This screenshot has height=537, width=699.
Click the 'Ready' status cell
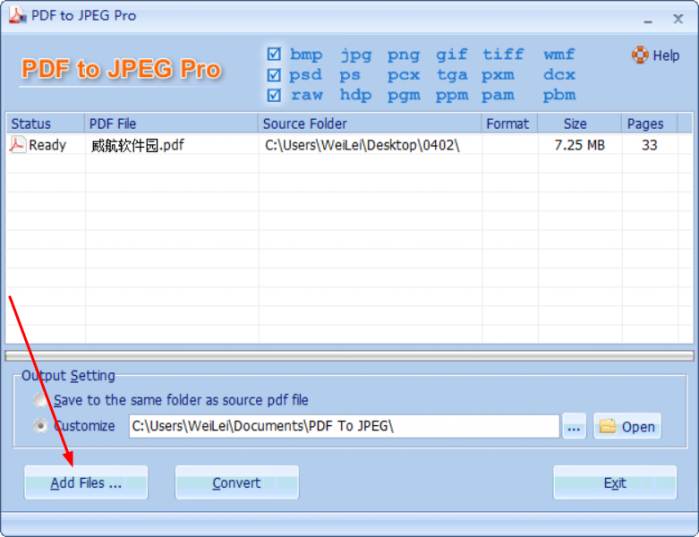tap(47, 145)
